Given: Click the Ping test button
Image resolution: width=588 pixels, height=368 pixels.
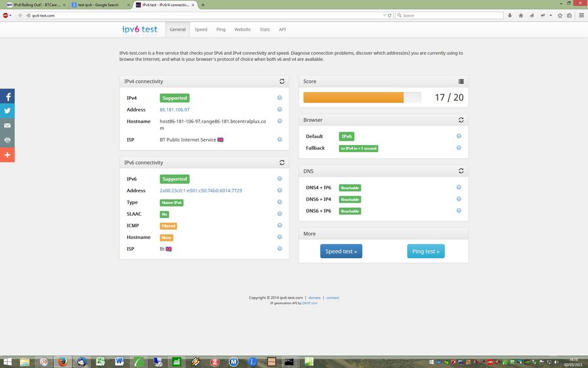Looking at the screenshot, I should (425, 251).
